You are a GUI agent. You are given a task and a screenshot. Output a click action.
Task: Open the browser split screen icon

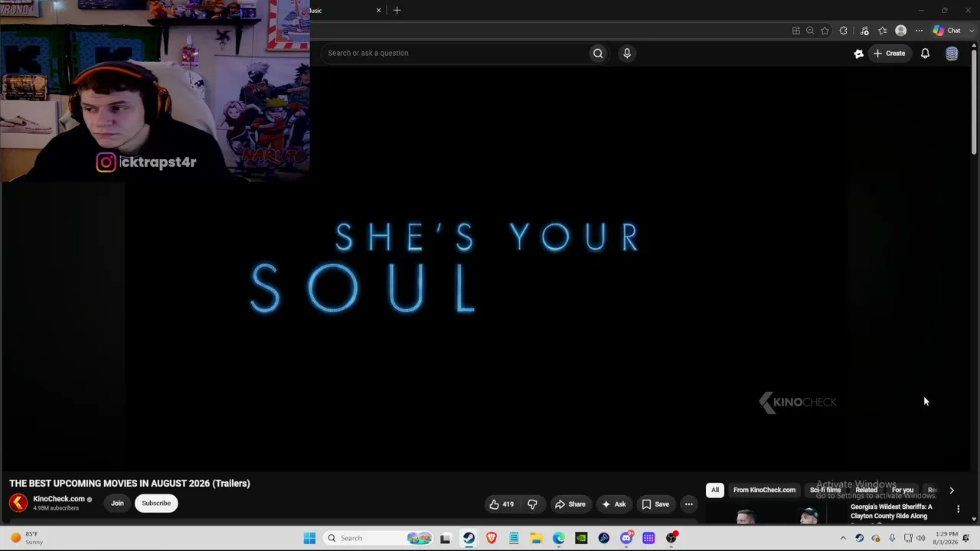(x=796, y=31)
